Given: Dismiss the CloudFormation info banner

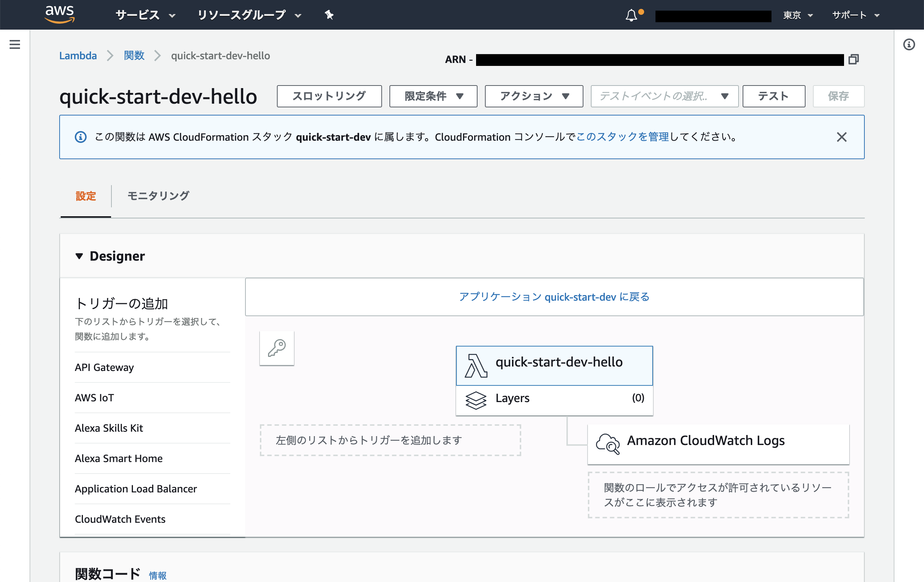Looking at the screenshot, I should 841,137.
